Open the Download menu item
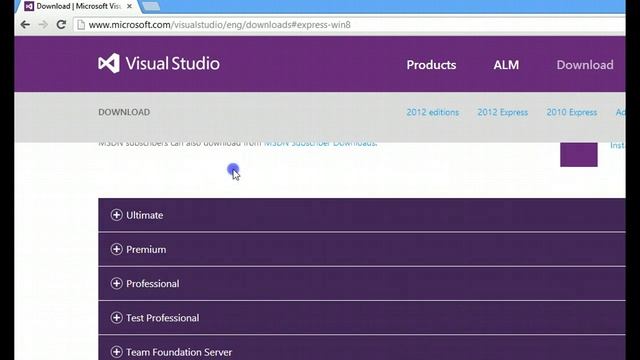The height and width of the screenshot is (360, 640). 585,64
